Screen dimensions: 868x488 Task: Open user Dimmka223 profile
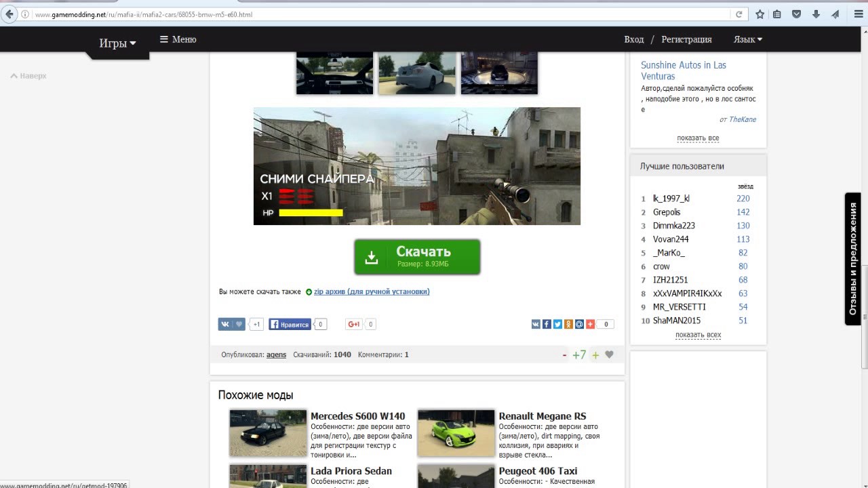coord(673,226)
